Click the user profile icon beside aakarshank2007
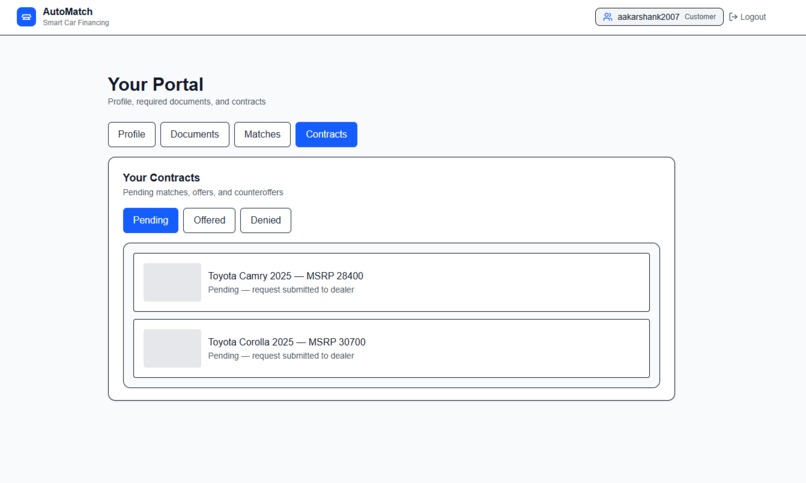Viewport: 806px width, 483px height. 607,17
